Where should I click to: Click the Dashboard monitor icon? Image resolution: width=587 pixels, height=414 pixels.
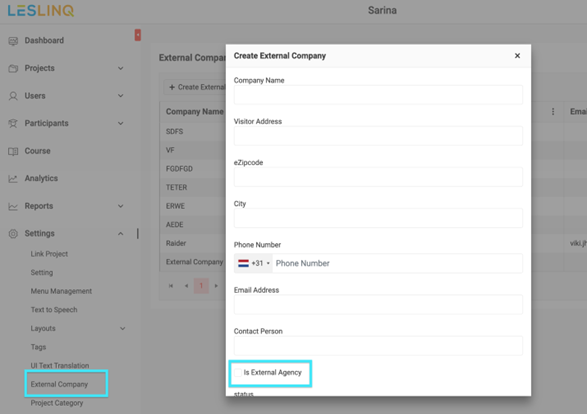tap(13, 41)
